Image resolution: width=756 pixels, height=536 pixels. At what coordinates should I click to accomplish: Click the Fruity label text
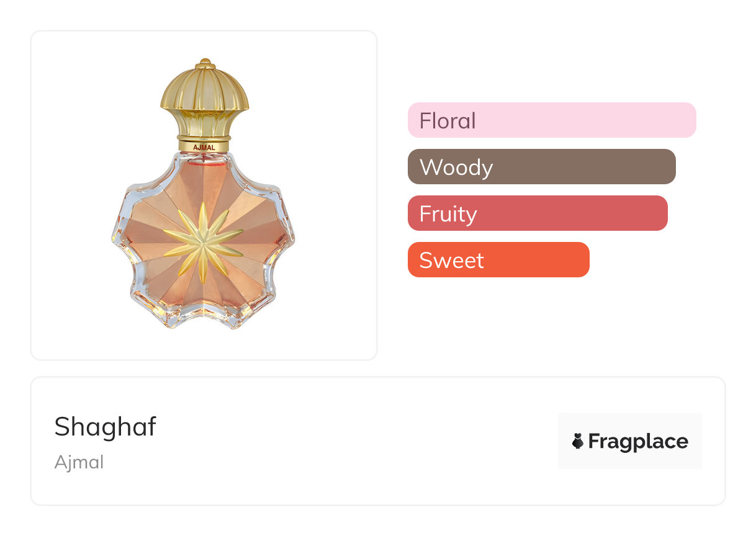click(448, 214)
